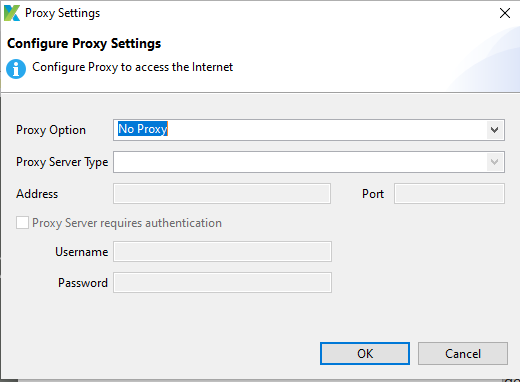Viewport: 520px width, 382px height.
Task: Close the Proxy Settings dialog
Action: (x=505, y=13)
